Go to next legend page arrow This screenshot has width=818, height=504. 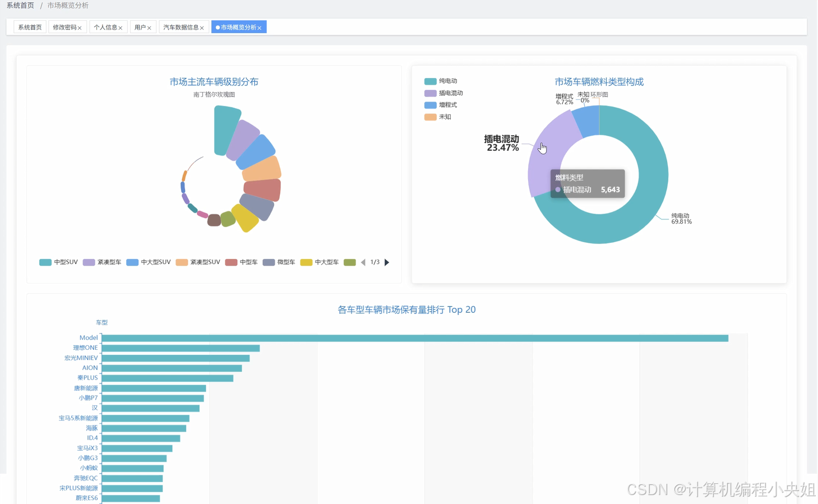[x=387, y=262]
